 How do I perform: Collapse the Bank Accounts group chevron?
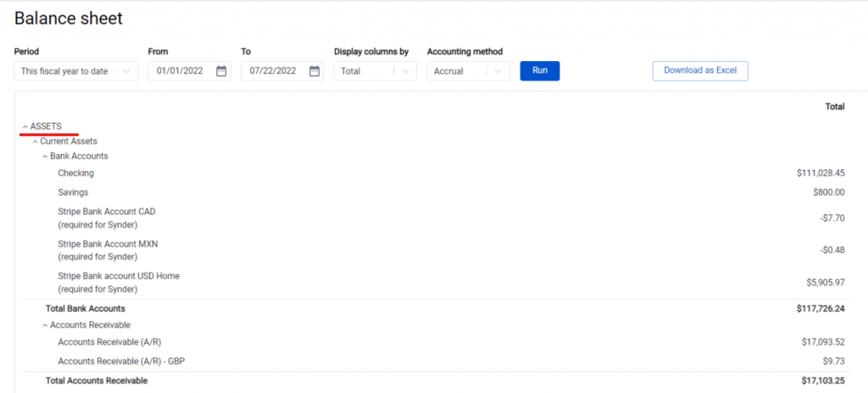pos(46,157)
